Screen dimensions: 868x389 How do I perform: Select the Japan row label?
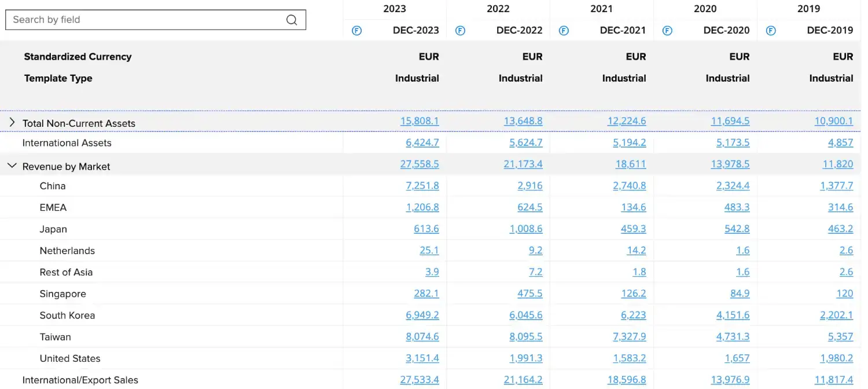[53, 229]
